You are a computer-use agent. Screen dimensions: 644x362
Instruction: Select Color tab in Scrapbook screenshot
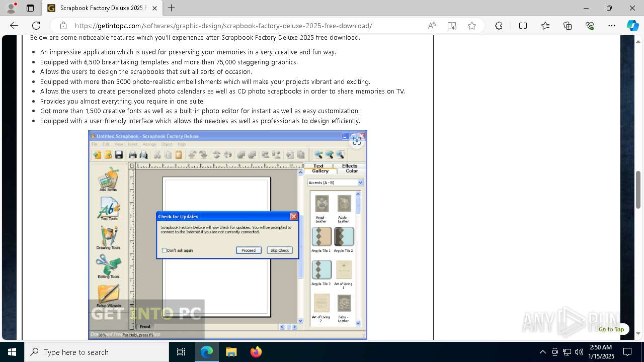click(x=352, y=171)
